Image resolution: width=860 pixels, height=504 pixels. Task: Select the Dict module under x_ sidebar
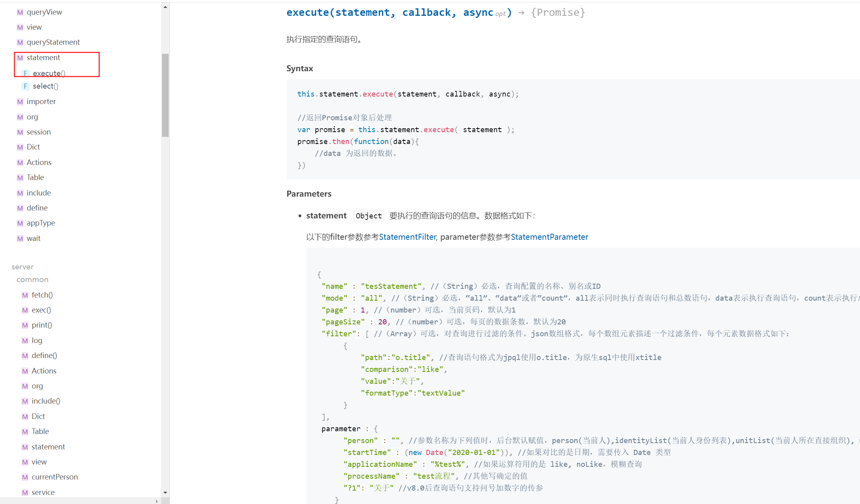click(x=33, y=147)
